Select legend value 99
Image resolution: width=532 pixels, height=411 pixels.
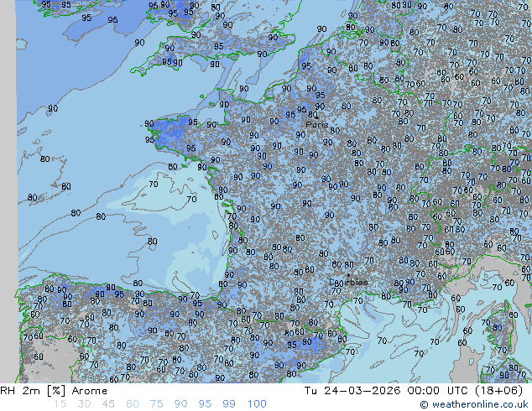tap(229, 404)
